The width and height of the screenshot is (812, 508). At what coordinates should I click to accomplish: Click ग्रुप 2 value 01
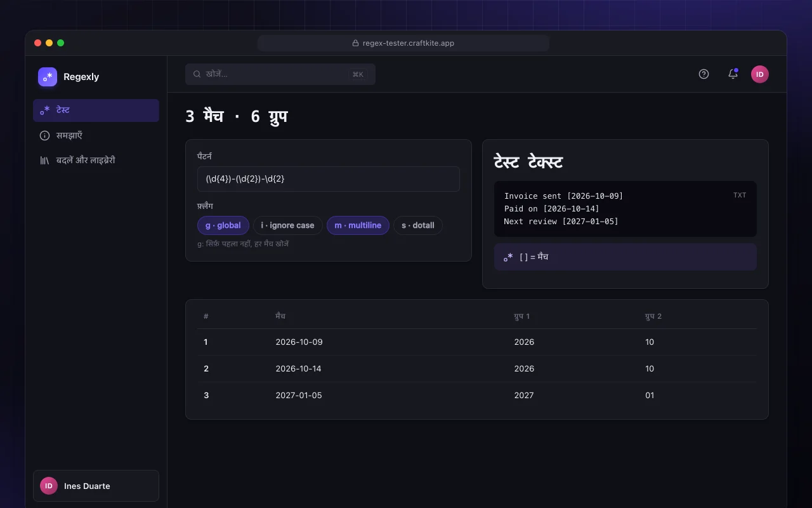pos(650,396)
